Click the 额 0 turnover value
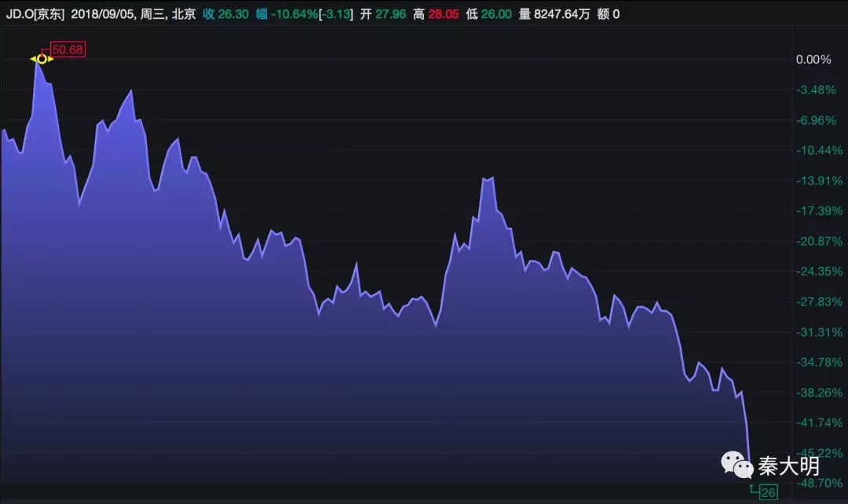The height and width of the screenshot is (504, 848). [609, 14]
